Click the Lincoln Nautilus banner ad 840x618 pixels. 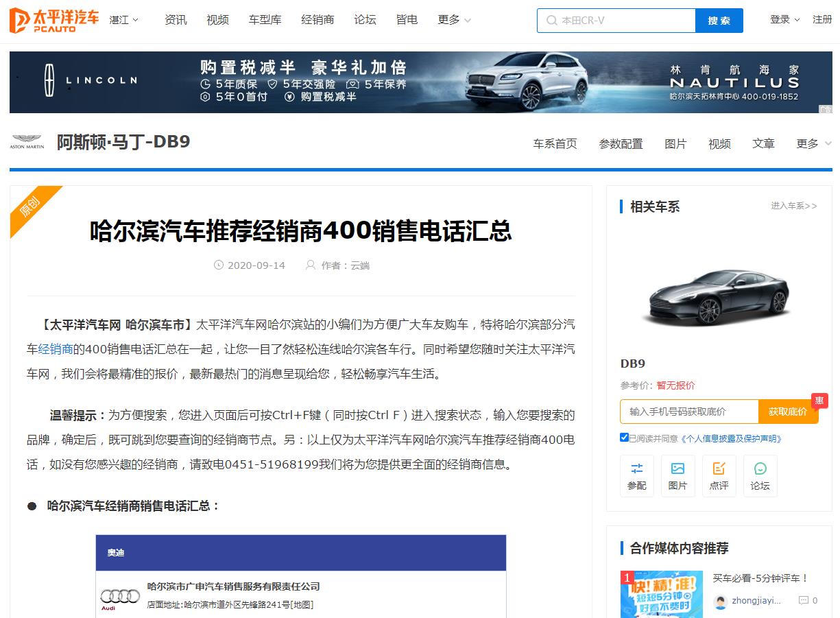pyautogui.click(x=421, y=82)
